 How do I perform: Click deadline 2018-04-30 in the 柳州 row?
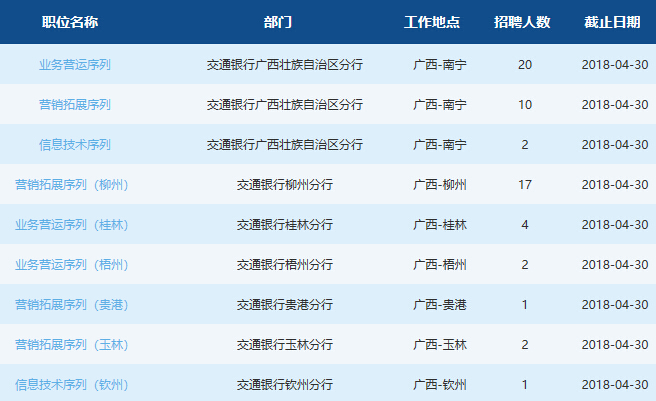point(615,185)
